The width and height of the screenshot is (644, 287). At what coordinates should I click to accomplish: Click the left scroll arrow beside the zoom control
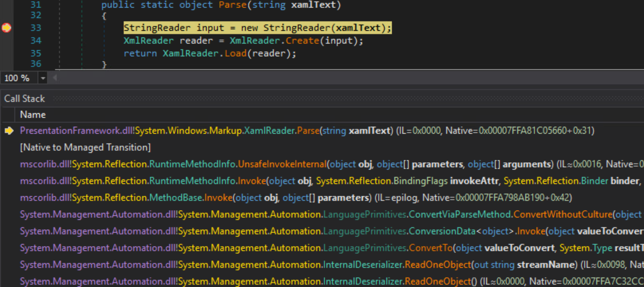click(54, 78)
